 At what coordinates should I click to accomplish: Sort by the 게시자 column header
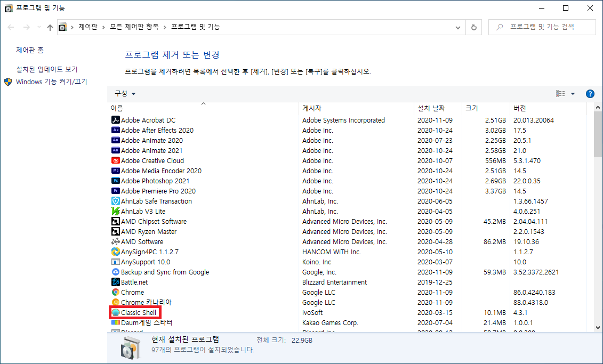coord(356,108)
